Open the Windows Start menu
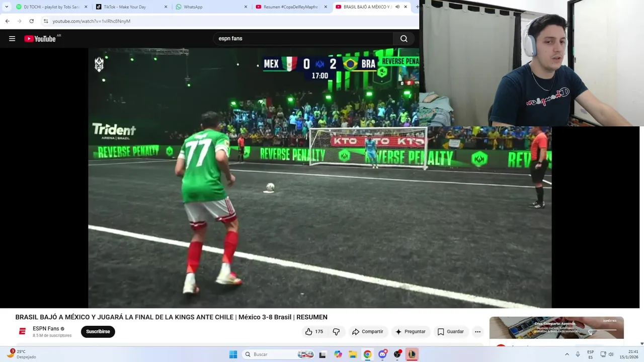The height and width of the screenshot is (362, 644). point(233,354)
